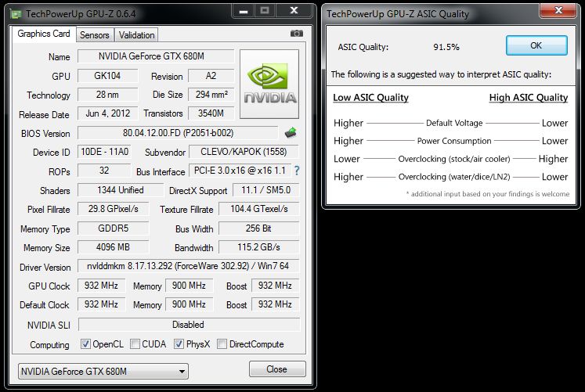The height and width of the screenshot is (392, 585).
Task: Click the Default Clock row Boost 932 MHz field
Action: [276, 304]
